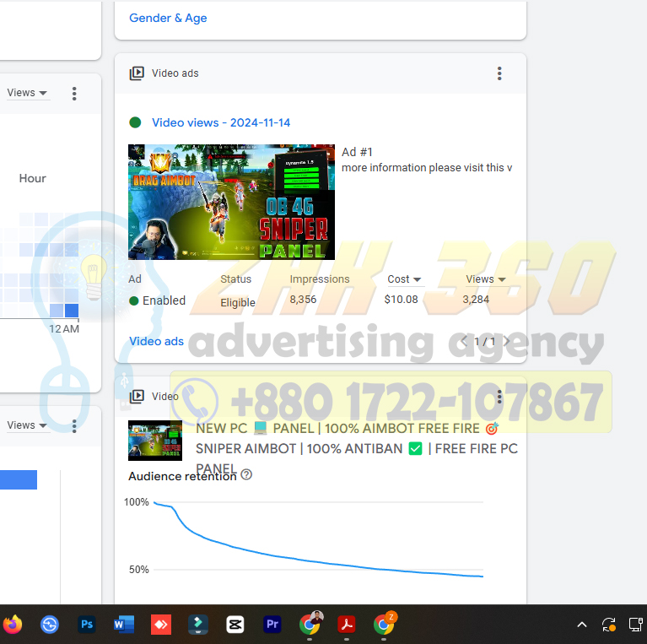
Task: Click the Ad #1 label
Action: (x=357, y=152)
